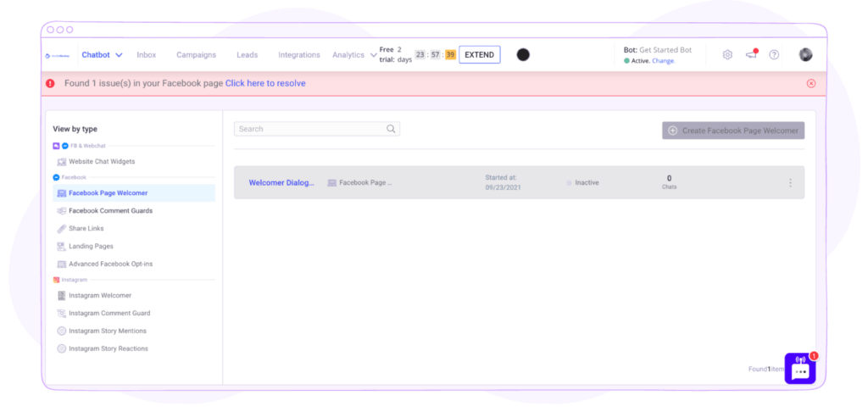Focus the Search input field
The height and width of the screenshot is (412, 868).
pyautogui.click(x=317, y=129)
